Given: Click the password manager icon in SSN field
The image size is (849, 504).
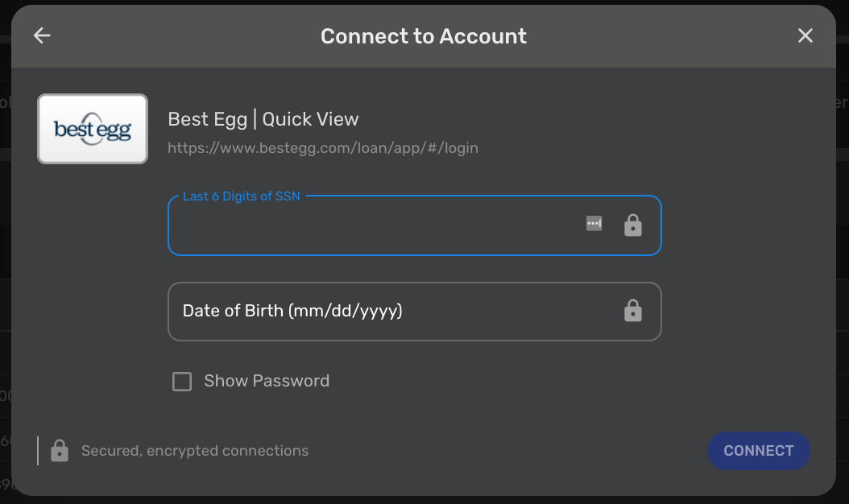Looking at the screenshot, I should pos(594,224).
